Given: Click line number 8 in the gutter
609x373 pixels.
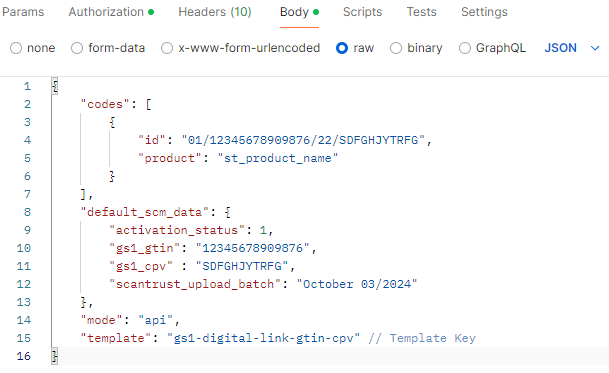Looking at the screenshot, I should pos(27,212).
